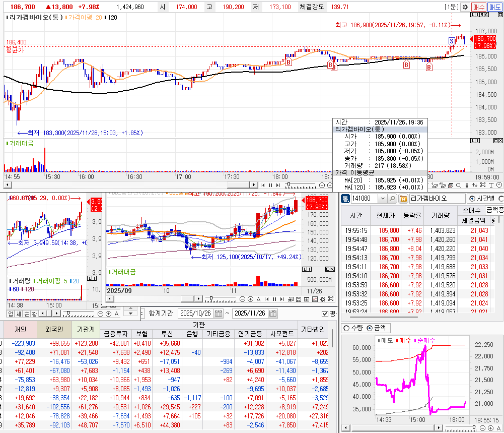
Task: Open calendar for start date 2025/10/26
Action: pyautogui.click(x=219, y=314)
